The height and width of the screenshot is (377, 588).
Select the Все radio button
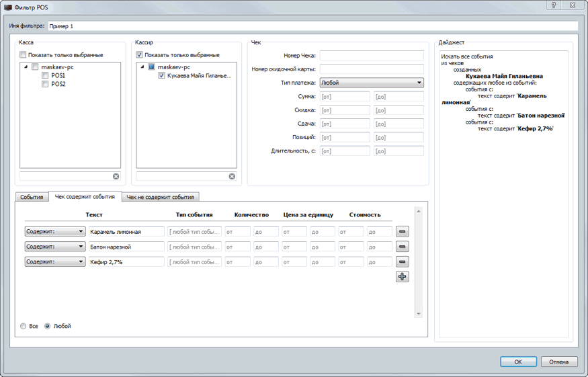pyautogui.click(x=24, y=327)
